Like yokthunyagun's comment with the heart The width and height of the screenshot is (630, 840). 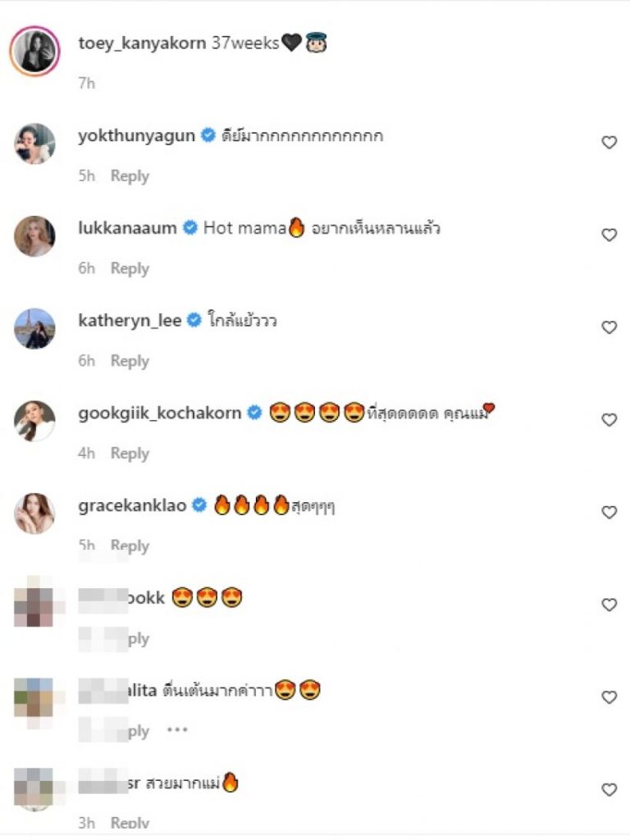609,143
